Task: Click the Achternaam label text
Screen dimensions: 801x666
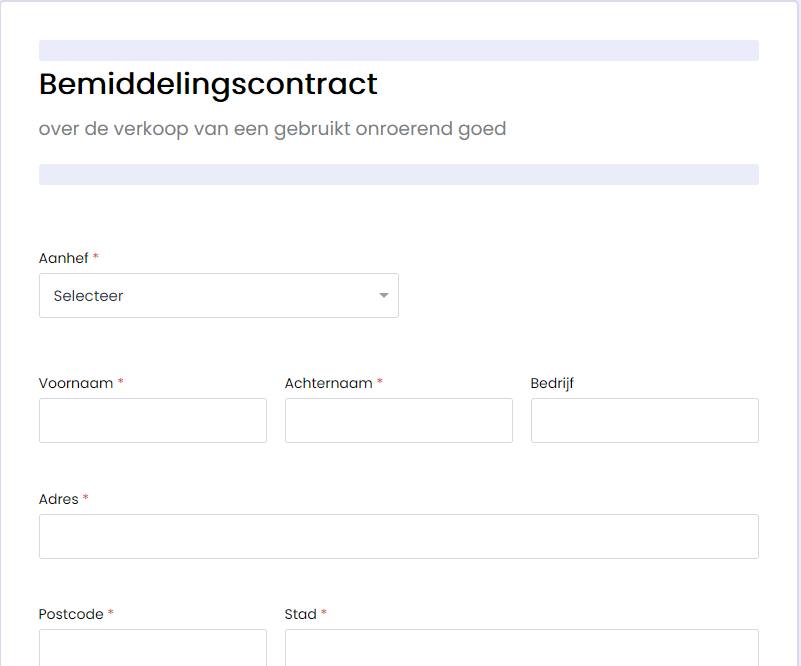Action: point(328,383)
